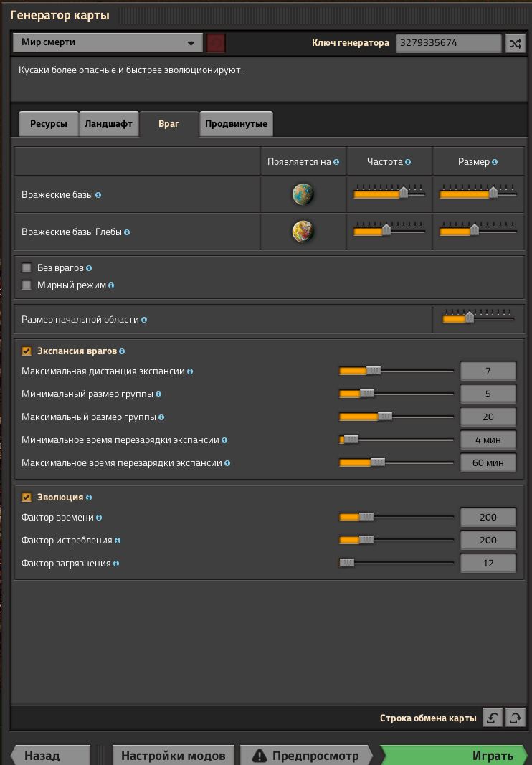This screenshot has width=532, height=765.
Task: Click info icon next to "Частота" header
Action: (x=408, y=162)
